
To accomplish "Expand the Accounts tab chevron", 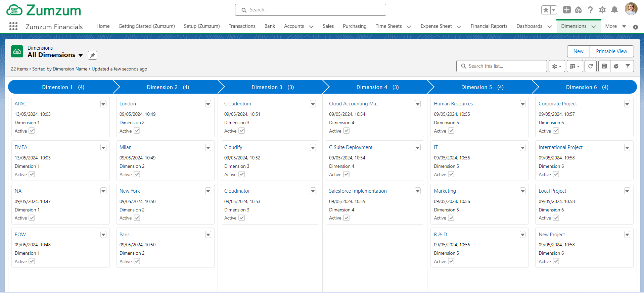I will pos(311,27).
